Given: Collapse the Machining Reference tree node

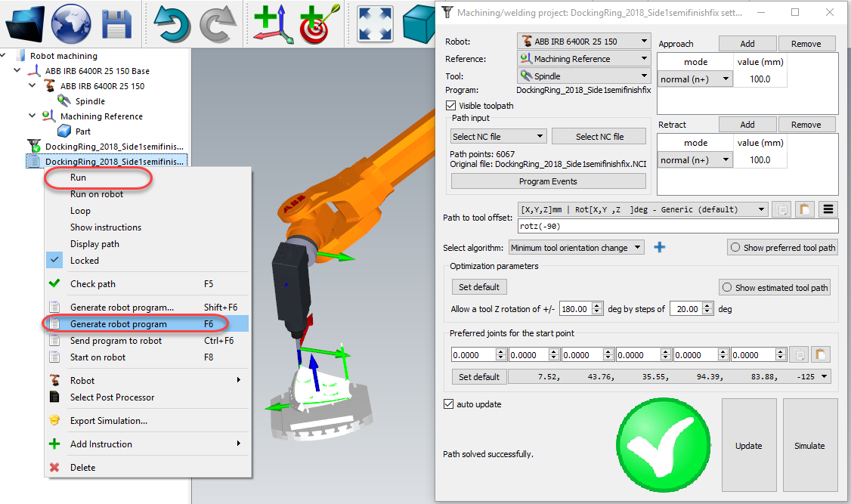Looking at the screenshot, I should pyautogui.click(x=32, y=116).
